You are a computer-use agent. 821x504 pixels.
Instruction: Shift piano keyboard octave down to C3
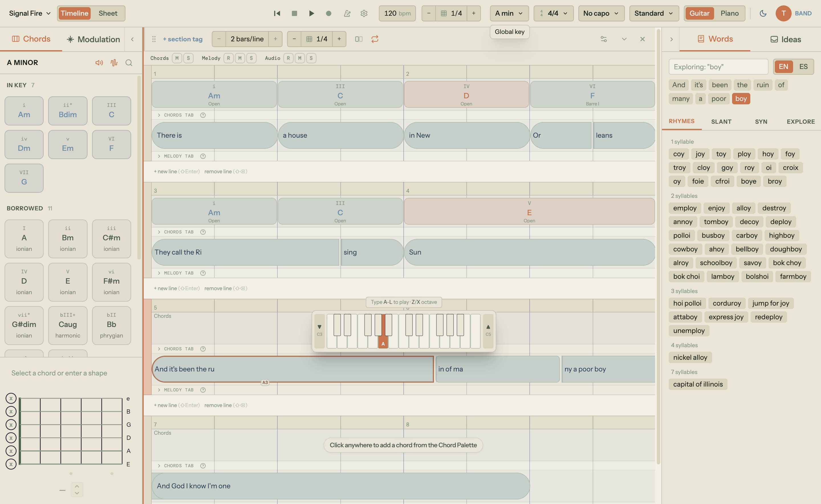click(319, 331)
